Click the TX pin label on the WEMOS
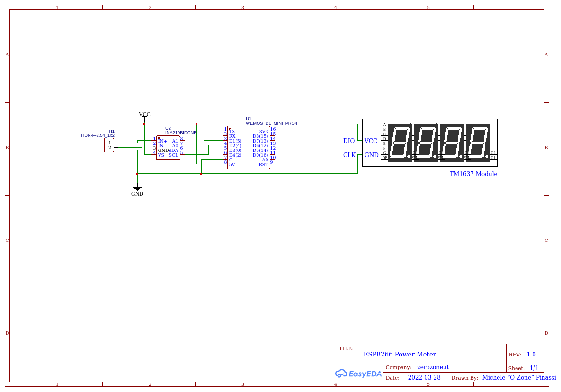The width and height of the screenshot is (561, 392). (x=232, y=132)
